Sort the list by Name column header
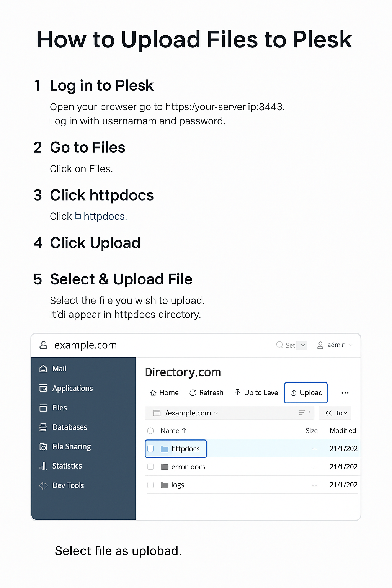Screen dimensions: 392x588 [x=173, y=431]
